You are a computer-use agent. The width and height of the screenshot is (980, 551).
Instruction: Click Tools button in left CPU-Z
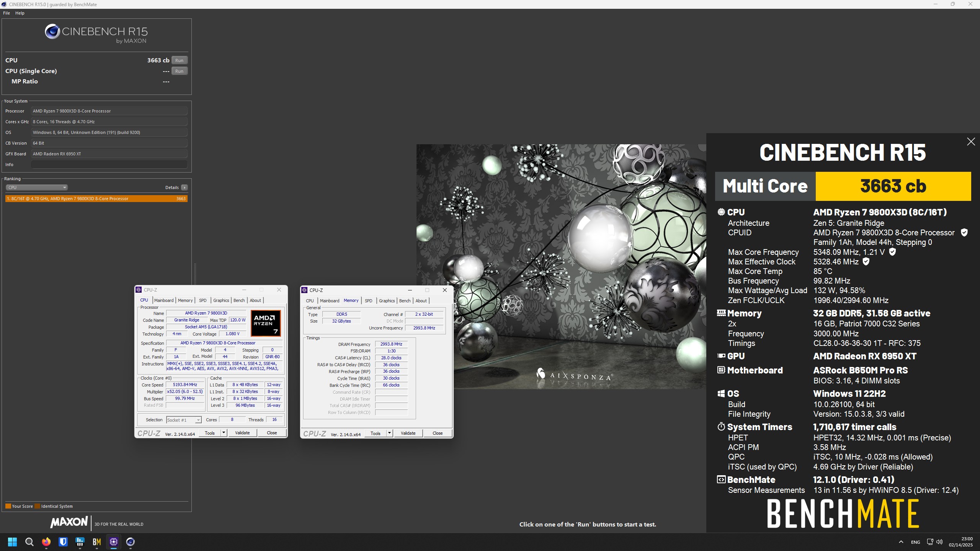210,433
